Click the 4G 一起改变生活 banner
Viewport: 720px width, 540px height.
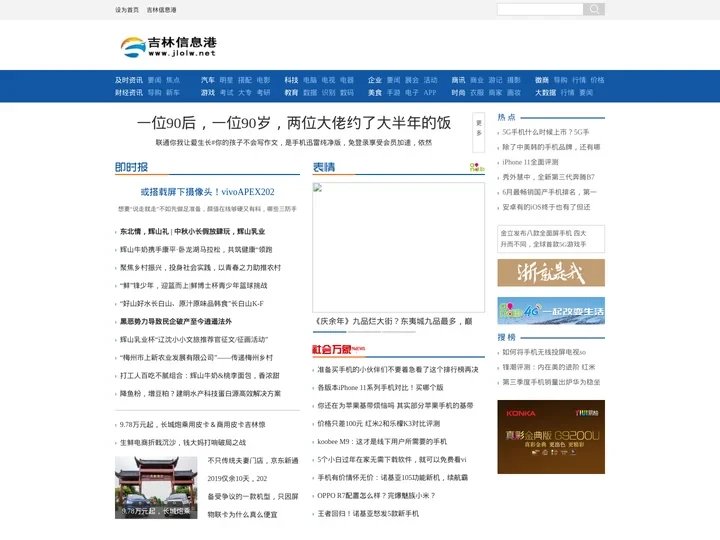(551, 311)
